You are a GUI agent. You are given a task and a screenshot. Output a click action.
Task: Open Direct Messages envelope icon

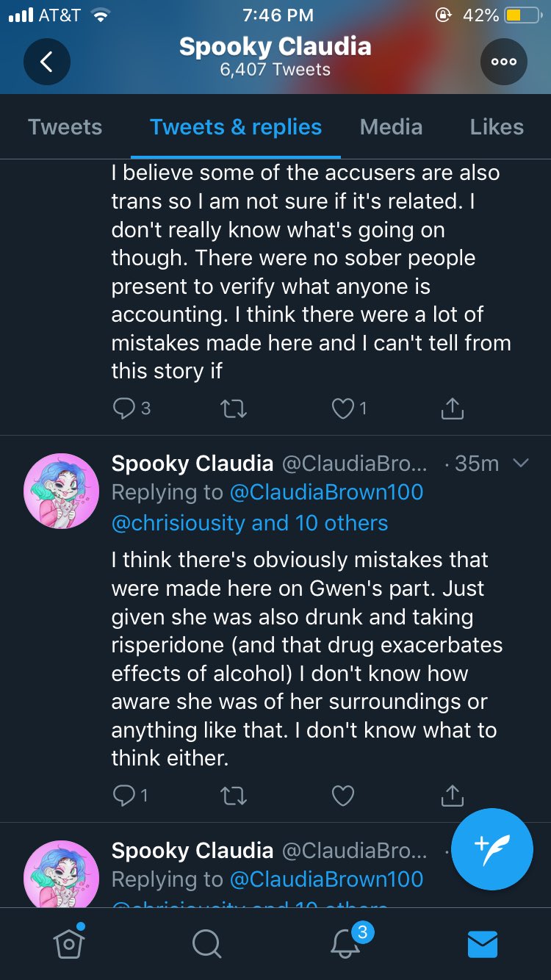click(483, 944)
